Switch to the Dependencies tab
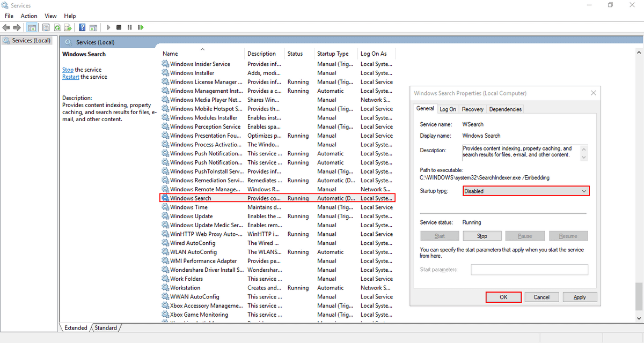This screenshot has width=644, height=343. pyautogui.click(x=506, y=109)
